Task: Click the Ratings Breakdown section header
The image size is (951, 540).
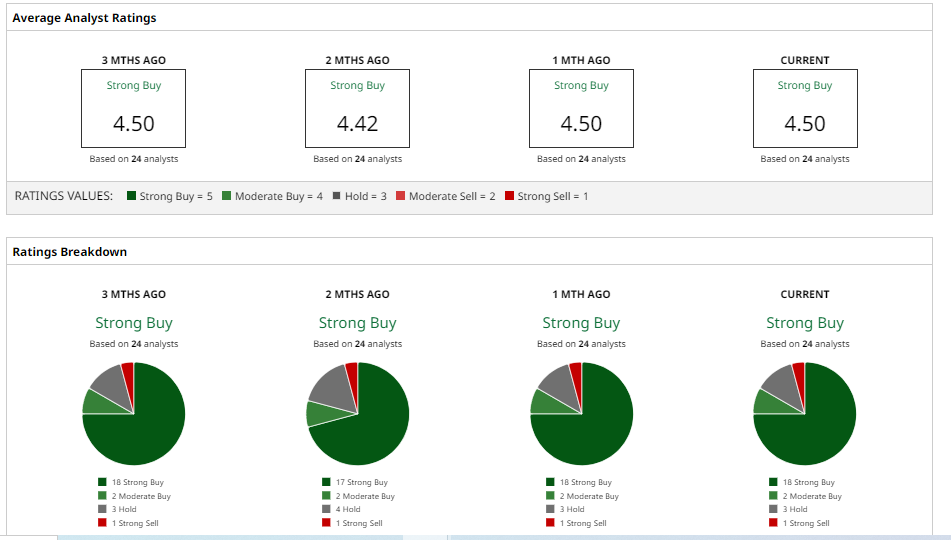Action: click(x=70, y=252)
